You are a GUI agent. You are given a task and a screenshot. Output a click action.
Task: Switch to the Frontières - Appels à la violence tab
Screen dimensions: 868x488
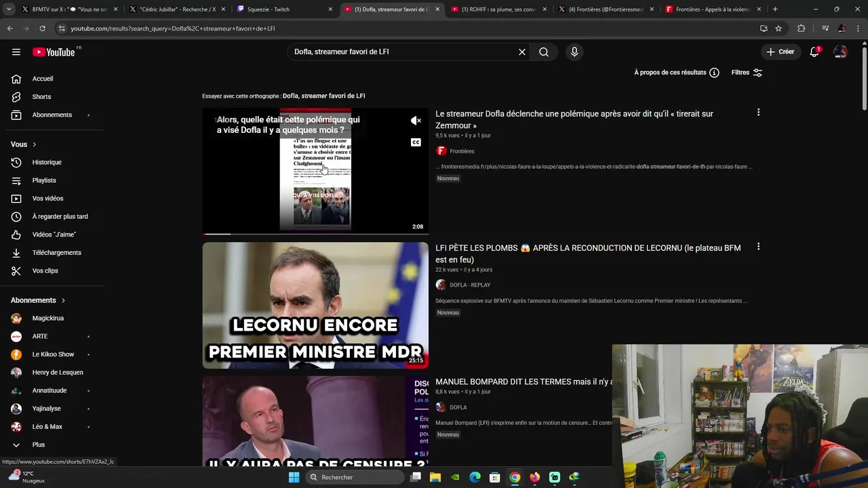point(713,9)
